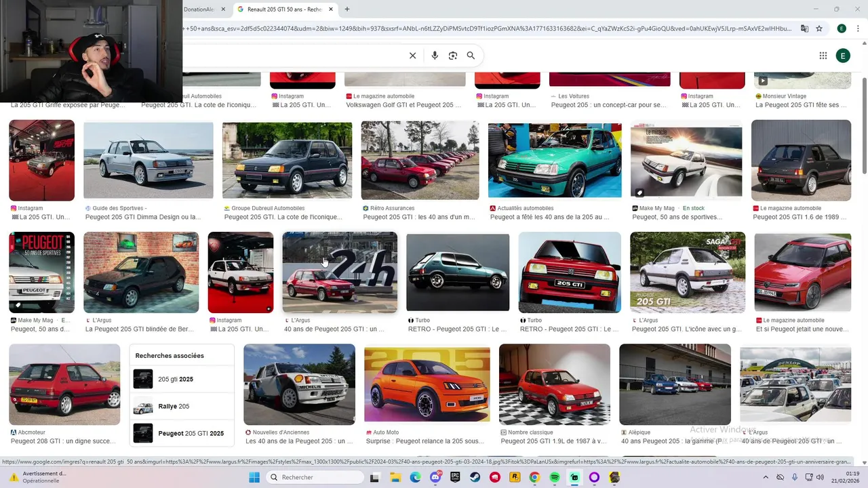868x488 pixels.
Task: Open Task View in taskbar
Action: click(375, 477)
